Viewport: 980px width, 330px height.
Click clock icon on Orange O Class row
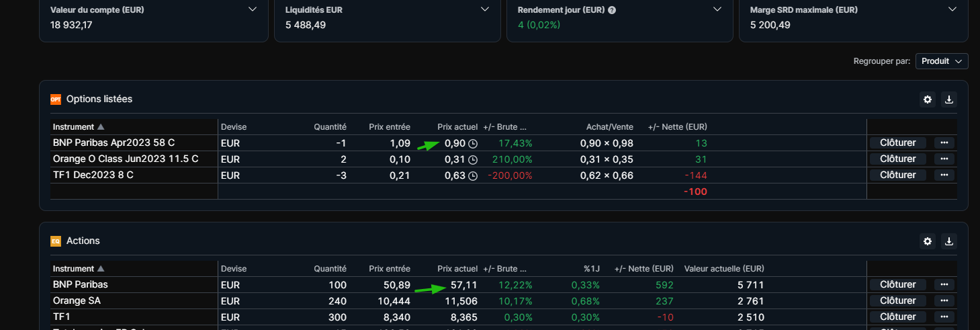pyautogui.click(x=473, y=159)
